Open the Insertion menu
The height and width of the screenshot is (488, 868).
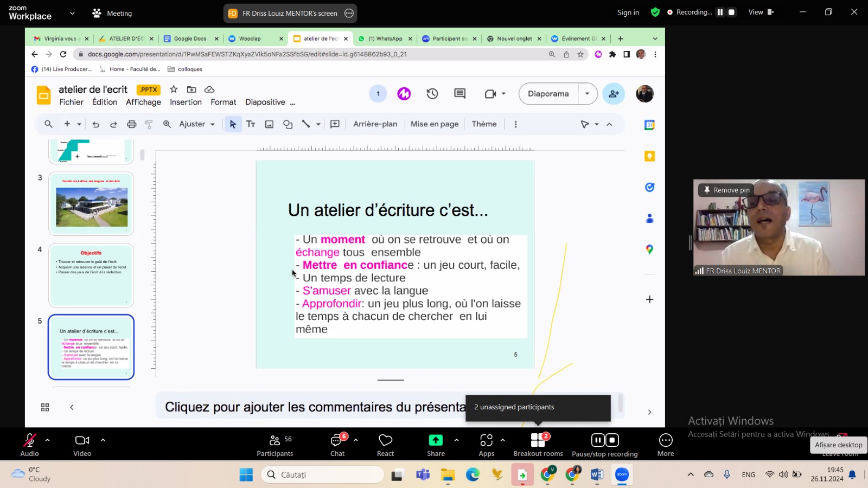tap(186, 102)
